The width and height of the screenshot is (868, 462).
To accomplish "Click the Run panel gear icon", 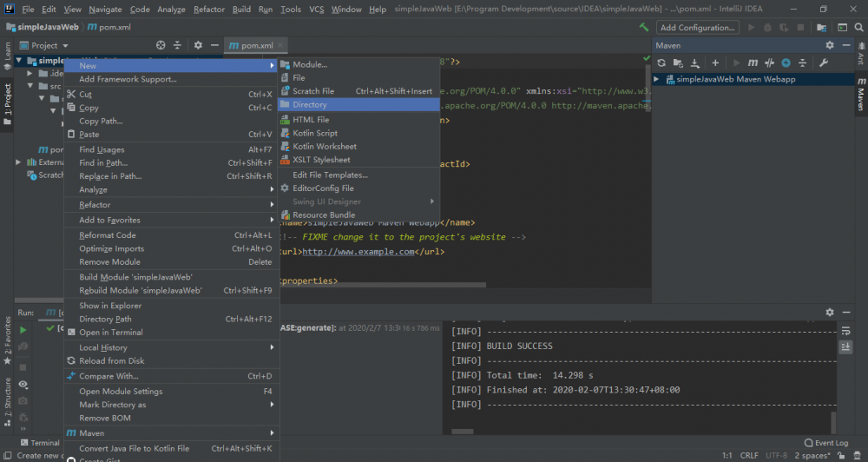I will tap(829, 313).
